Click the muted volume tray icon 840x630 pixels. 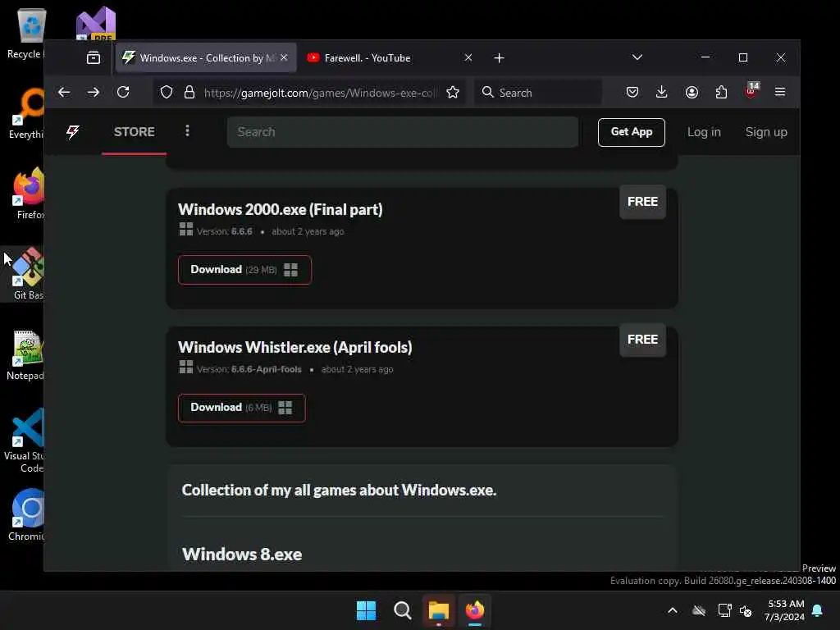(745, 610)
